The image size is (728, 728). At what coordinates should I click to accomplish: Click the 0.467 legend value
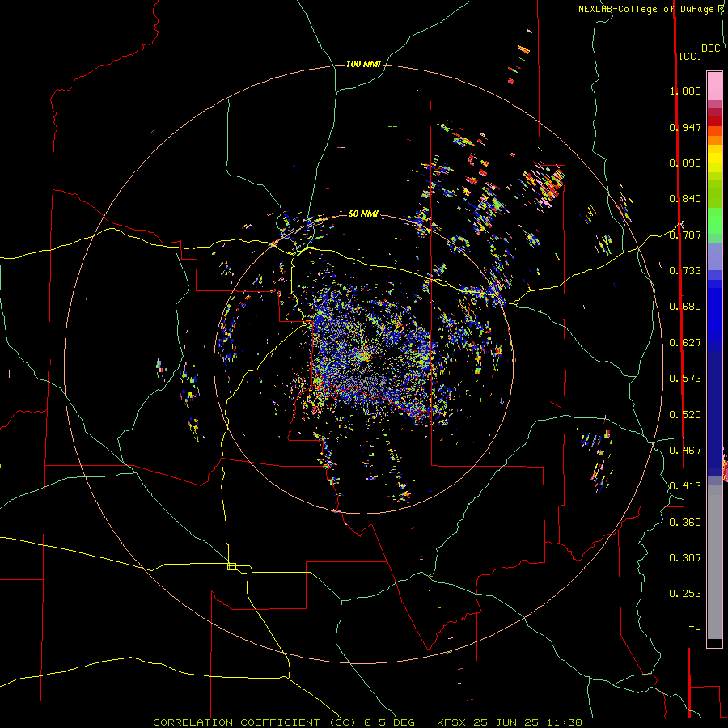pyautogui.click(x=685, y=451)
